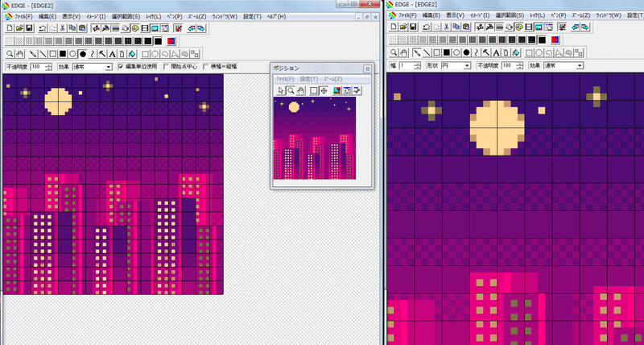Select hand tool in ポジション panel
Viewport: 644px width, 345px height.
click(x=300, y=91)
